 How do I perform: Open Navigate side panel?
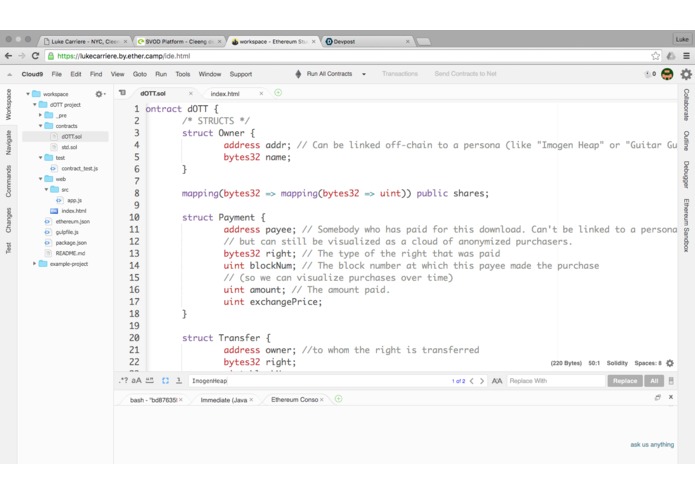[8, 142]
